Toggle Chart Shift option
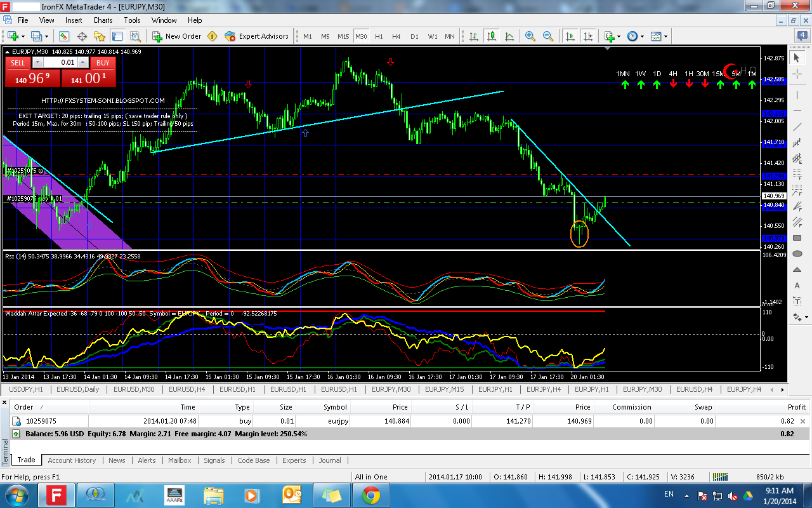Image resolution: width=812 pixels, height=508 pixels. pyautogui.click(x=588, y=36)
